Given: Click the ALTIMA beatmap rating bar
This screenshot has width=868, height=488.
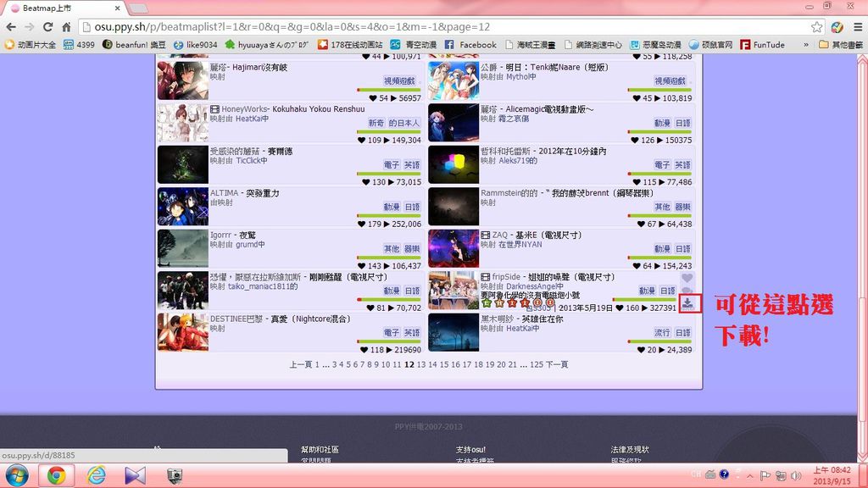Looking at the screenshot, I should point(388,216).
